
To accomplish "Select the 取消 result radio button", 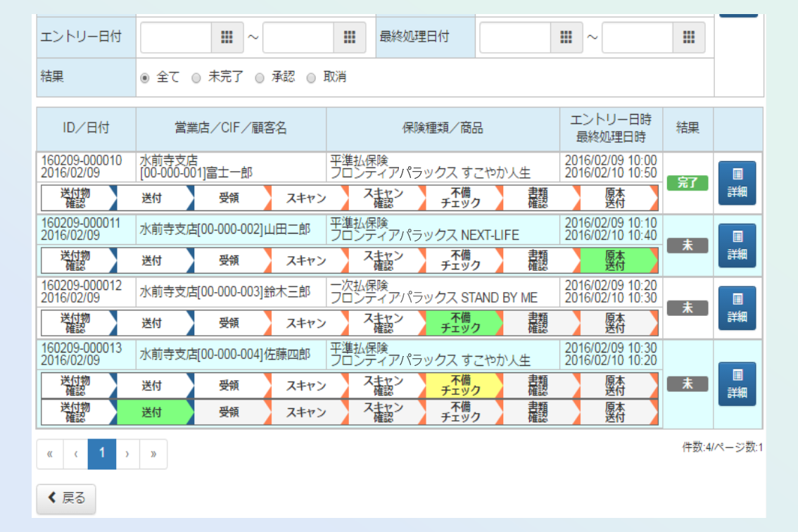I will 311,78.
